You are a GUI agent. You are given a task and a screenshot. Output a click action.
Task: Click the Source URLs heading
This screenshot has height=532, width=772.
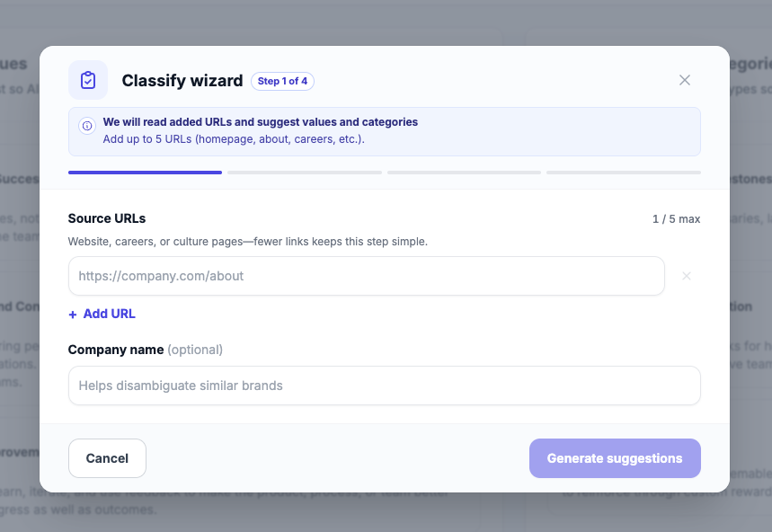pos(107,218)
